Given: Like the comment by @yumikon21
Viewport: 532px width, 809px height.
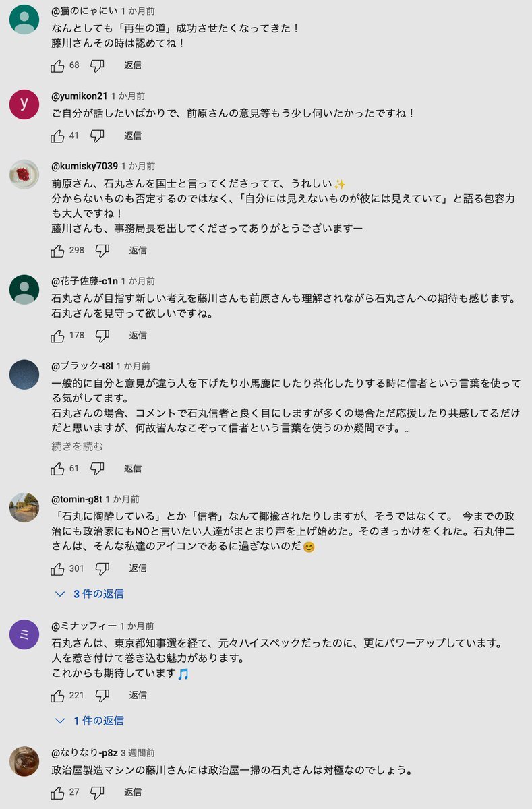Looking at the screenshot, I should 58,136.
